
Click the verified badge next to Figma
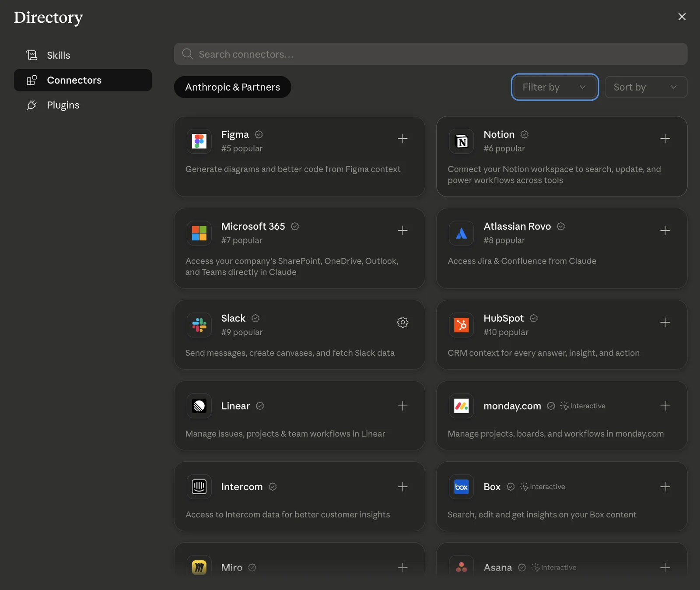(259, 134)
